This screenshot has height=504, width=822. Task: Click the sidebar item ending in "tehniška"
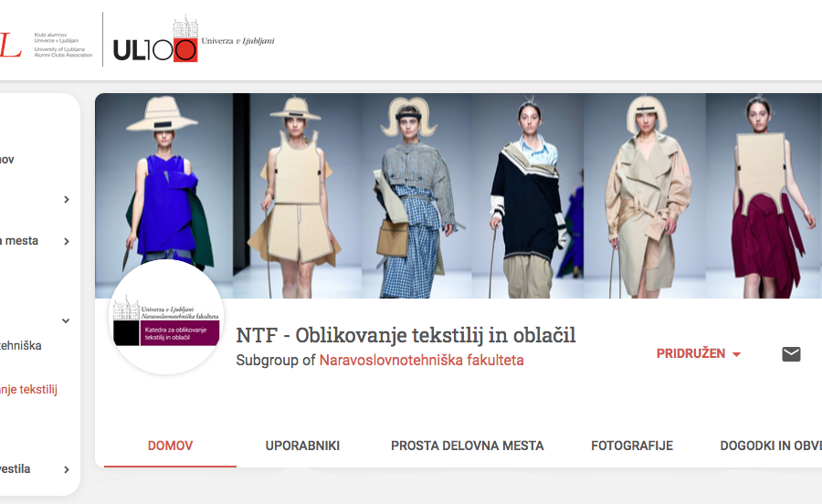(x=20, y=346)
